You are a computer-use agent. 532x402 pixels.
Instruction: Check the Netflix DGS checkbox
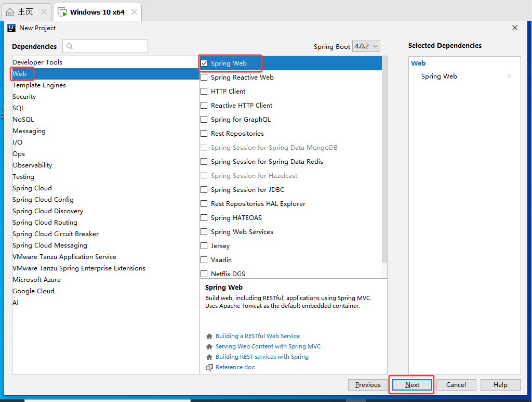[x=204, y=274]
